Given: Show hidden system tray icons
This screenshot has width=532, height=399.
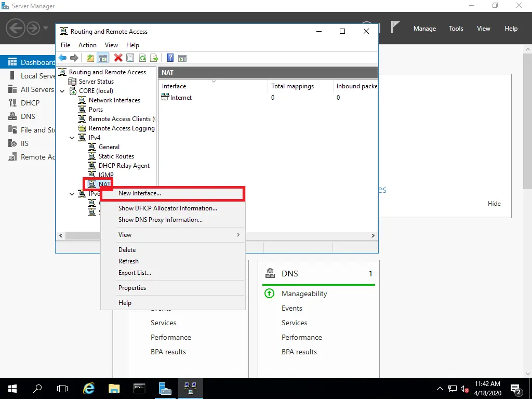Looking at the screenshot, I should pyautogui.click(x=440, y=389).
